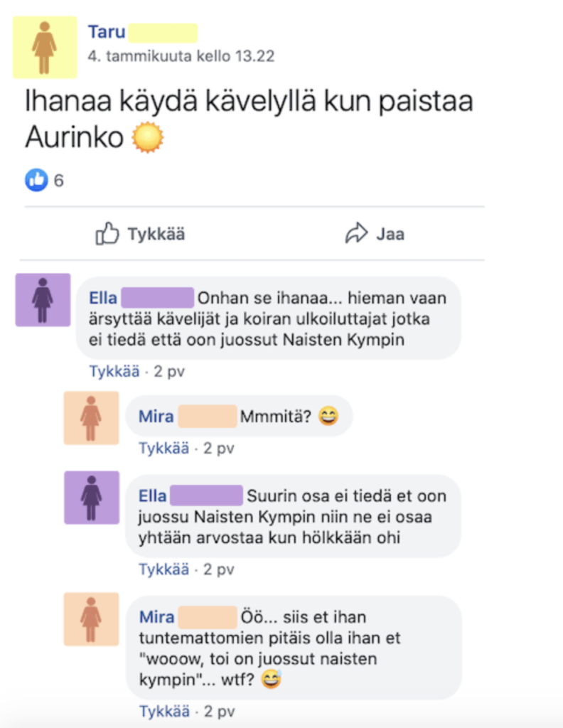Click Ella's avatar on Suurin osa reply
563x728 pixels.
coord(92,498)
